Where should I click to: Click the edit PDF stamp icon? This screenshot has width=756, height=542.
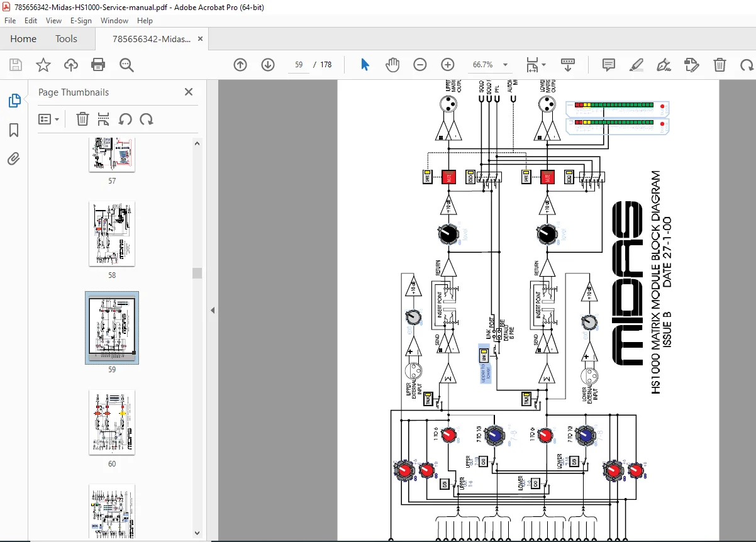tap(691, 65)
